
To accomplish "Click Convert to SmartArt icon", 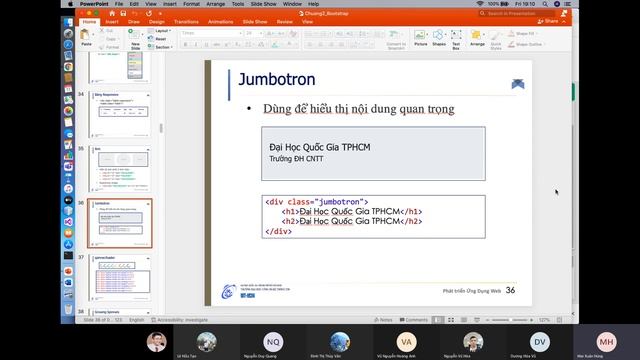I will point(394,35).
